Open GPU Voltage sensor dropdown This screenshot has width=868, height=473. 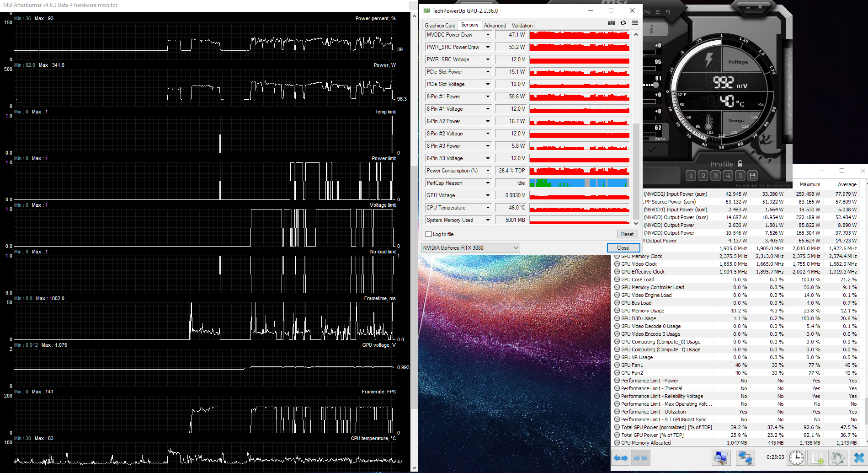pos(488,195)
